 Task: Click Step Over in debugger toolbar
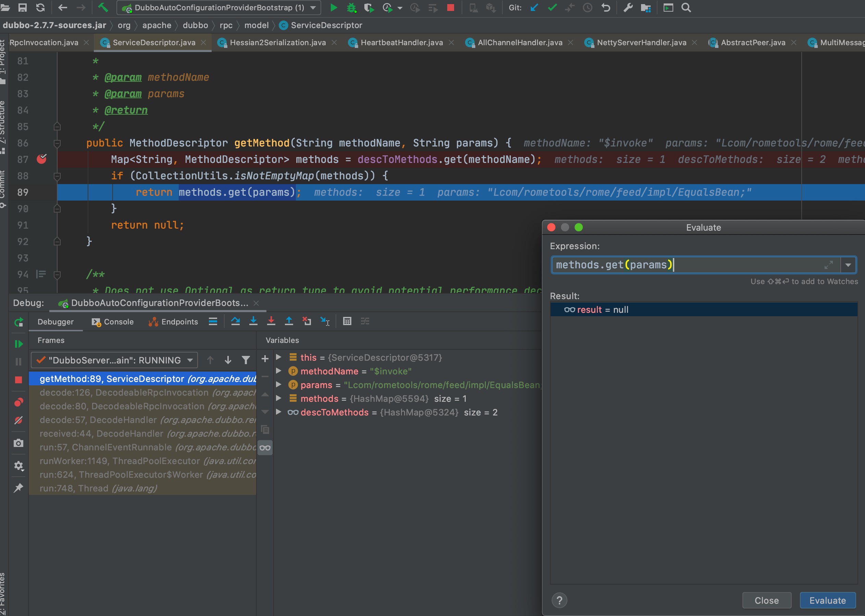click(x=235, y=321)
